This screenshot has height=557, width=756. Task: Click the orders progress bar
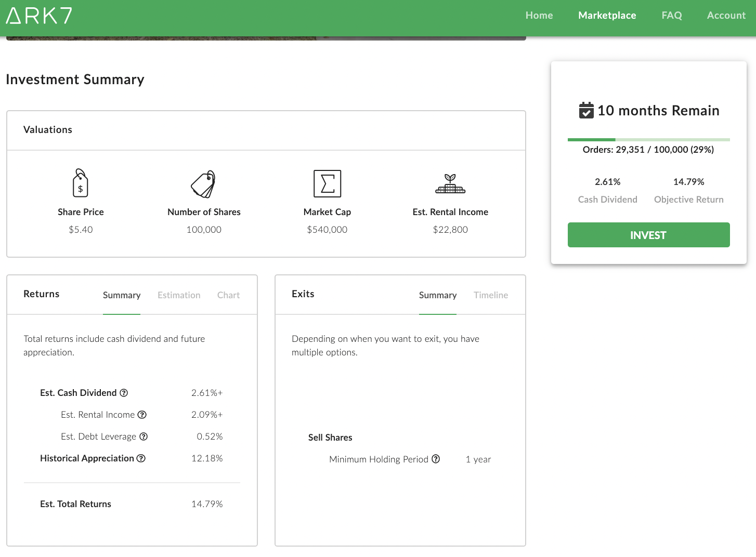(x=648, y=140)
